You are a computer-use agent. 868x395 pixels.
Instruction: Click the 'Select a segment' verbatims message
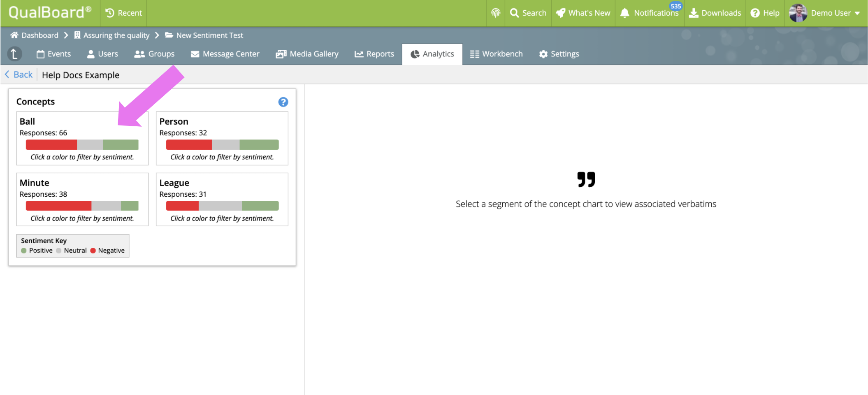[586, 204]
